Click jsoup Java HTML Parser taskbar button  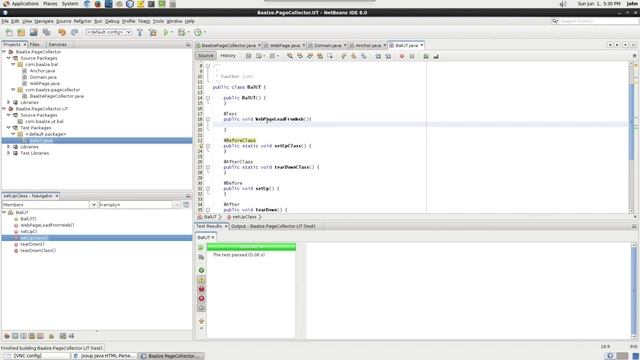point(104,356)
